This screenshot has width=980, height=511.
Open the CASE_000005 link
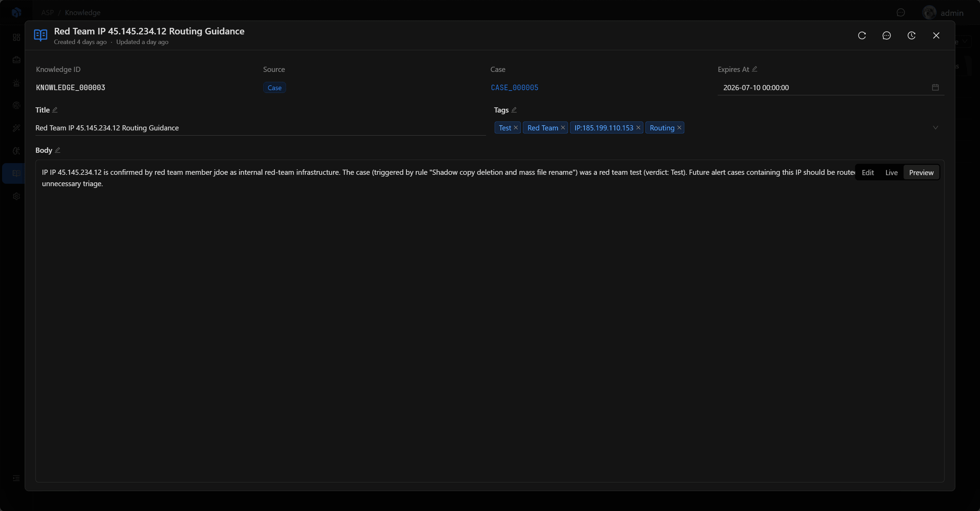(515, 88)
